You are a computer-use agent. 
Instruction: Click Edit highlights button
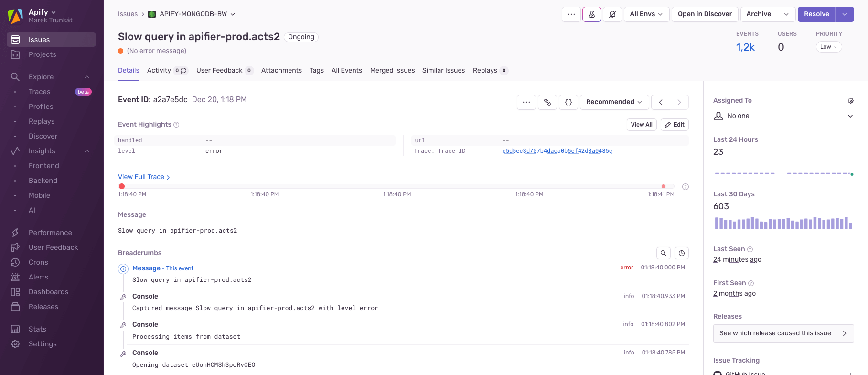[675, 125]
